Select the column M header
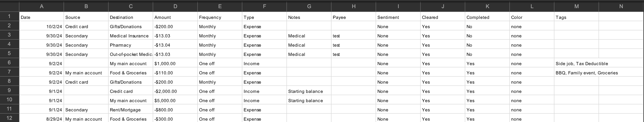The height and width of the screenshot is (122, 644). coord(576,6)
